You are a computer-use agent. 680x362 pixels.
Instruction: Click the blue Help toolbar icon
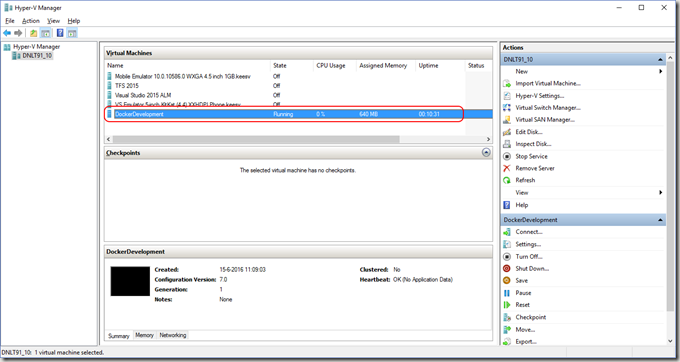[x=60, y=33]
